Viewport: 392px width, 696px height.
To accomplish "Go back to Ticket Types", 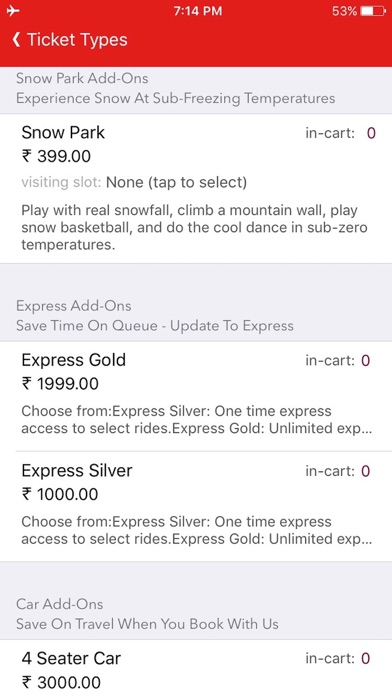I will click(x=70, y=40).
